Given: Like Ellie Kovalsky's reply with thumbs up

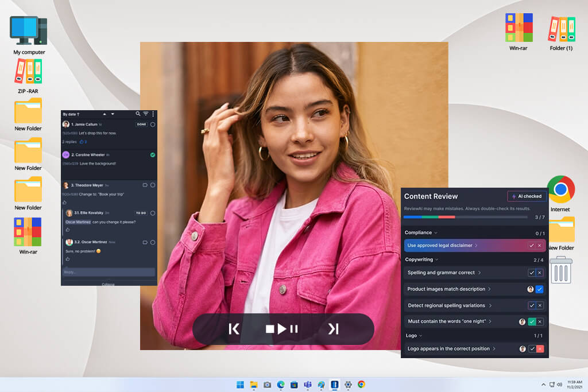Looking at the screenshot, I should [68, 230].
